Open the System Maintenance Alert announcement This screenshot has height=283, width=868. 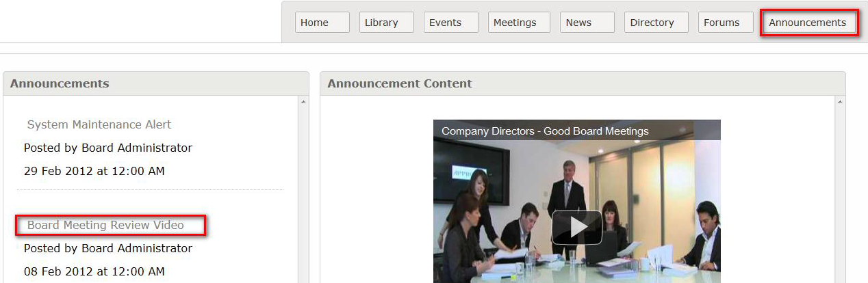point(99,124)
